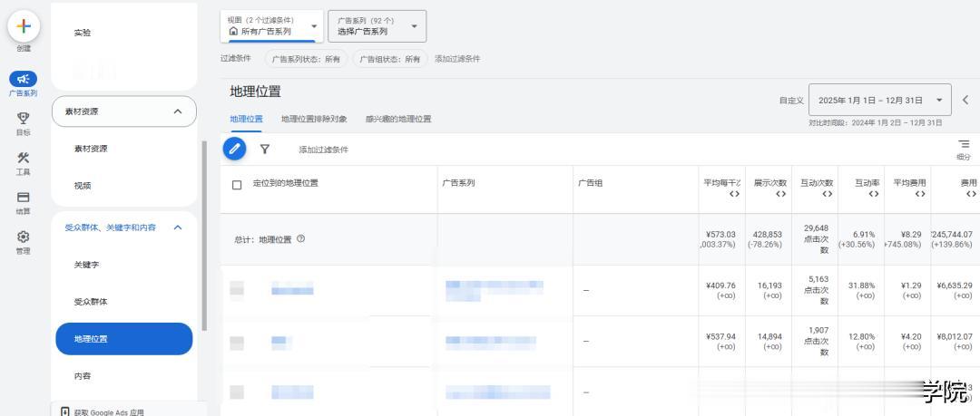Switch to 地理位置排除对象 tab

314,119
